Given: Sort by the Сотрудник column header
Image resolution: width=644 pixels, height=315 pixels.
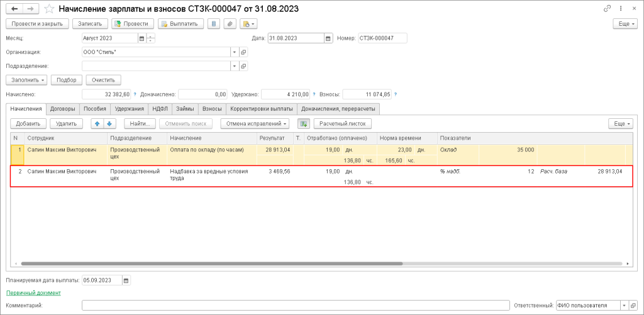Looking at the screenshot, I should point(65,138).
